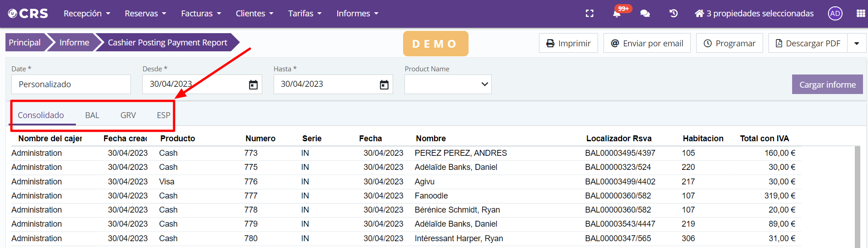Open the chat messages icon
This screenshot has width=868, height=248.
[x=645, y=14]
